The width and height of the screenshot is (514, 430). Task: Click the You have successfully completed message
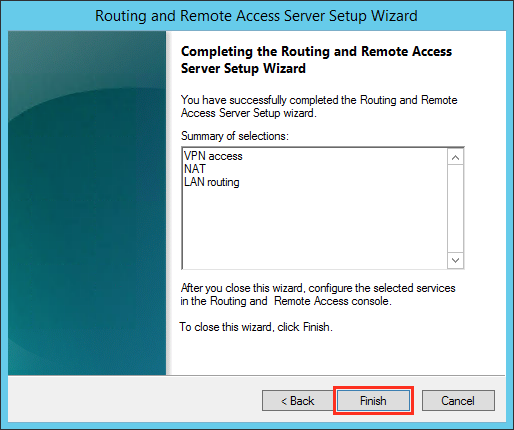click(319, 106)
